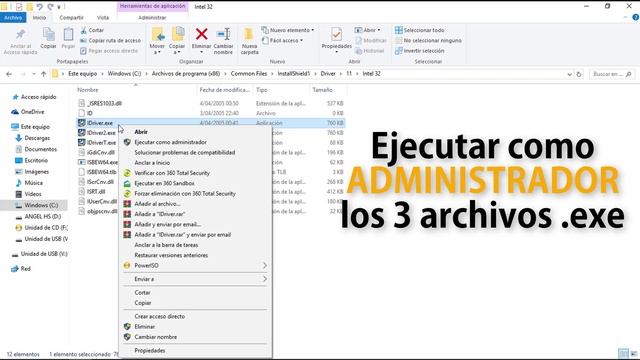Image resolution: width=640 pixels, height=360 pixels.
Task: Select OneDrive in the navigation pane
Action: click(32, 111)
